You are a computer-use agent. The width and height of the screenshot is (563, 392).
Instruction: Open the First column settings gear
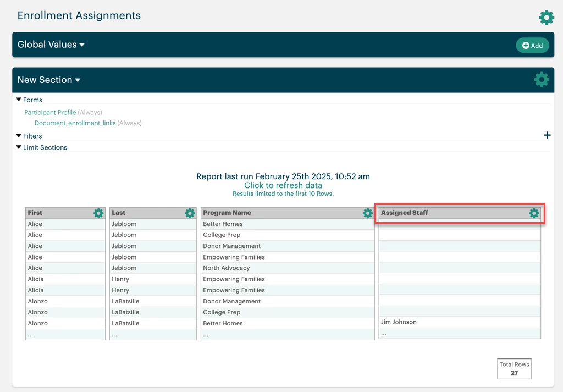point(98,213)
